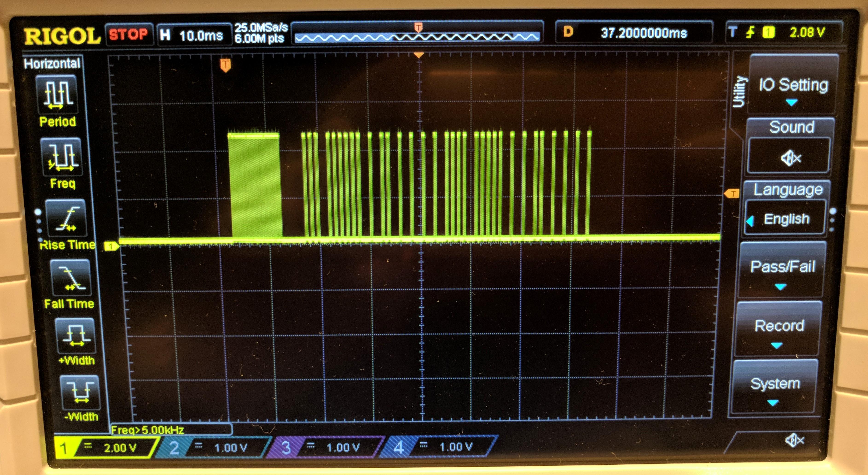Image resolution: width=868 pixels, height=475 pixels.
Task: Select the +Width measurement icon
Action: [x=76, y=336]
